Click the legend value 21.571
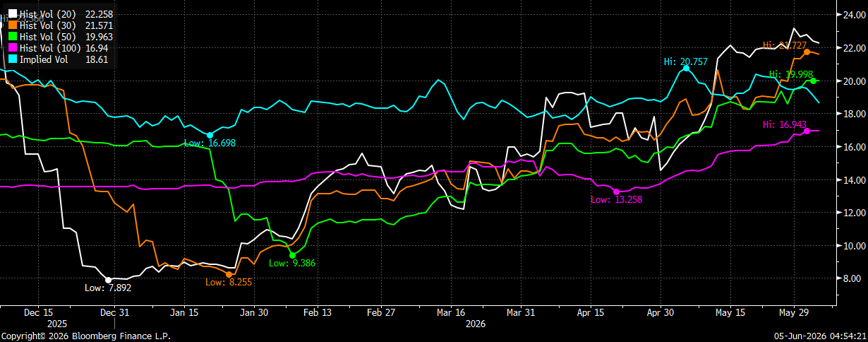868x342 pixels. click(97, 25)
